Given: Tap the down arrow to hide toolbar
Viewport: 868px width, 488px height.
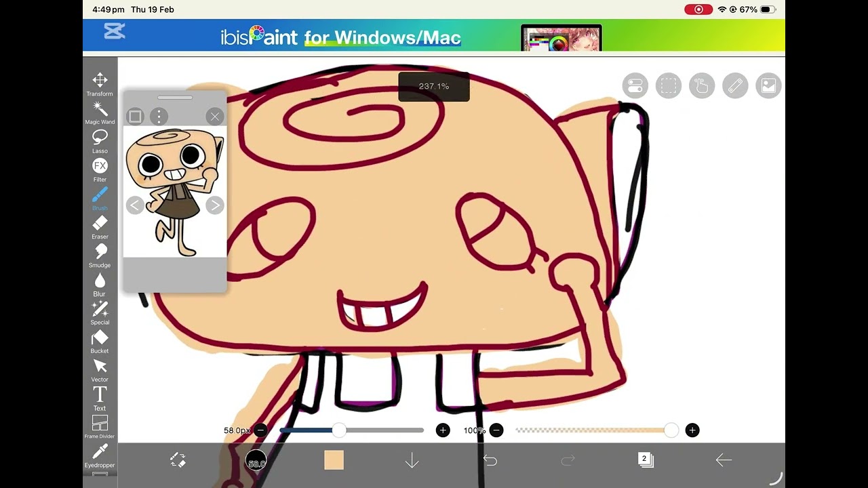Looking at the screenshot, I should [x=412, y=461].
